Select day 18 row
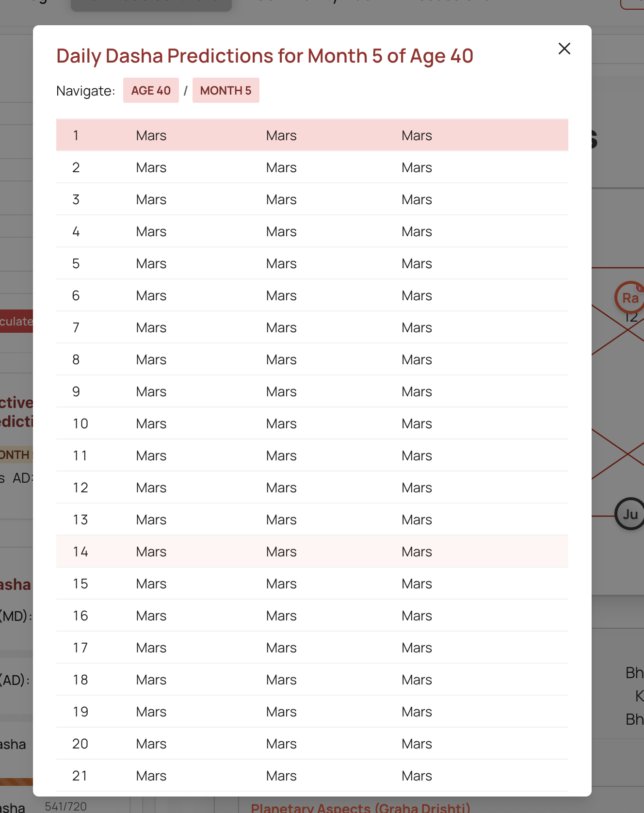Image resolution: width=644 pixels, height=813 pixels. (x=312, y=680)
